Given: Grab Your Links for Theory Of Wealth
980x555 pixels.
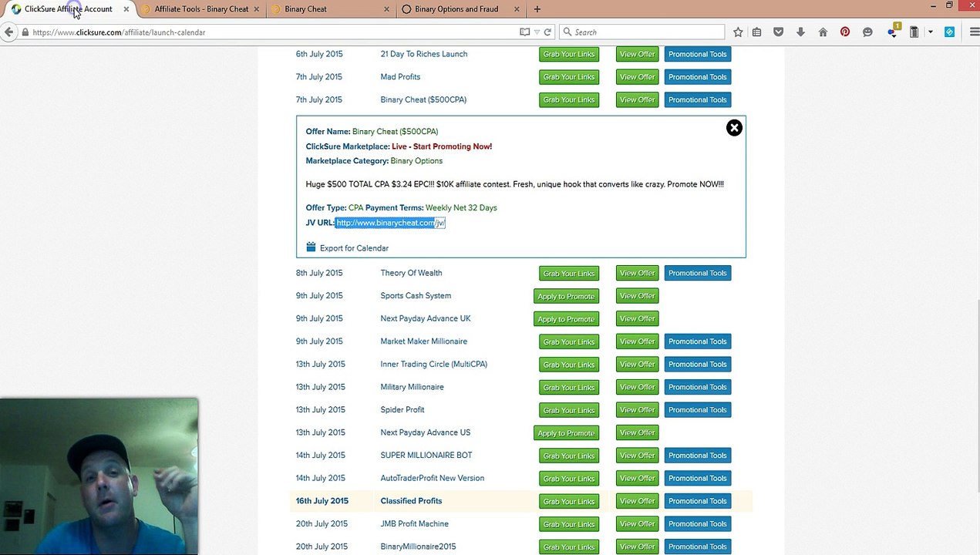Looking at the screenshot, I should click(569, 273).
